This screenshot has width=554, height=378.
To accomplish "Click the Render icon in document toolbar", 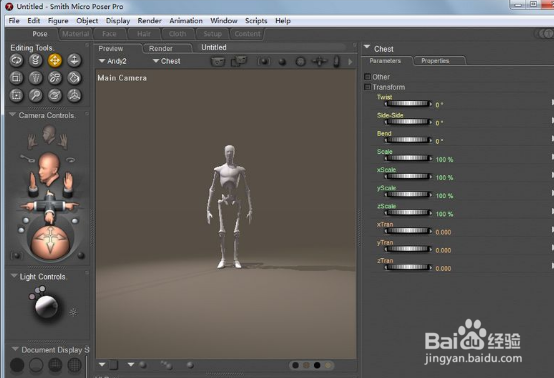I will (218, 62).
